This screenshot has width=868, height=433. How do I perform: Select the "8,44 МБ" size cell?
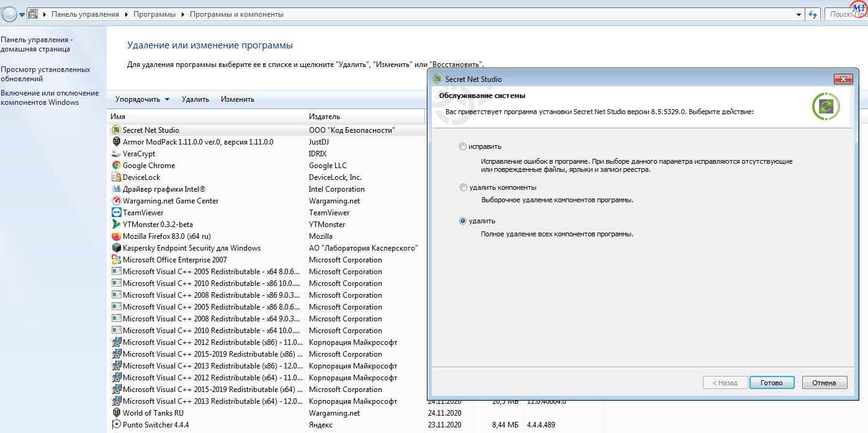click(x=506, y=425)
